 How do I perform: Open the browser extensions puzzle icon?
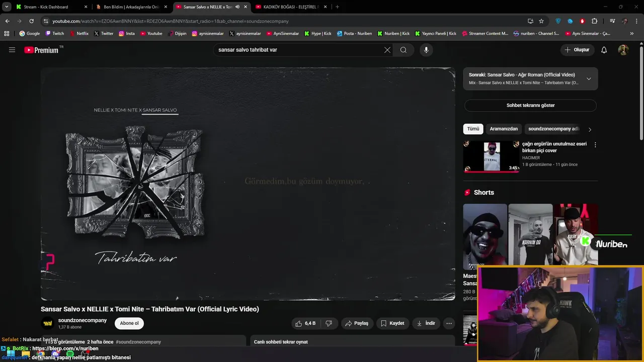point(594,21)
